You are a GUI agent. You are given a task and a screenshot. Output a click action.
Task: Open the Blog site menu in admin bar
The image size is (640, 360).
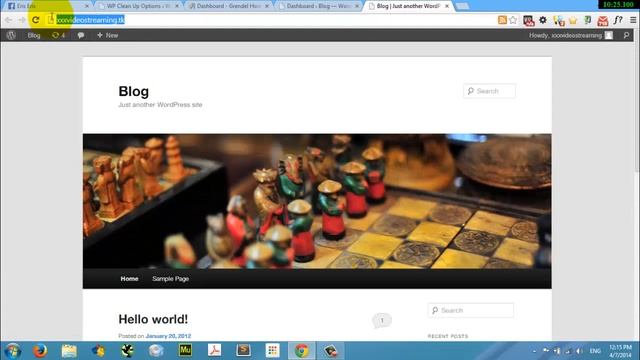coord(34,35)
